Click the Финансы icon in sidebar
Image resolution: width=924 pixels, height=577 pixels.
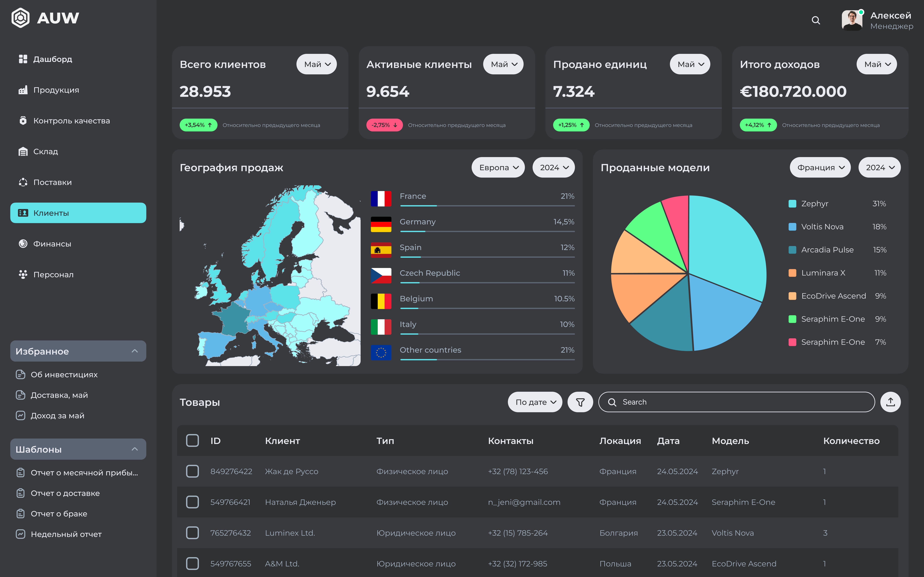[x=23, y=243]
